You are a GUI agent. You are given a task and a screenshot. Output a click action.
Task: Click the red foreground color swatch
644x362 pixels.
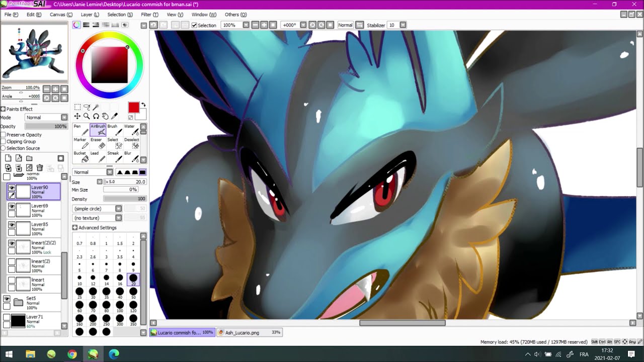(133, 107)
